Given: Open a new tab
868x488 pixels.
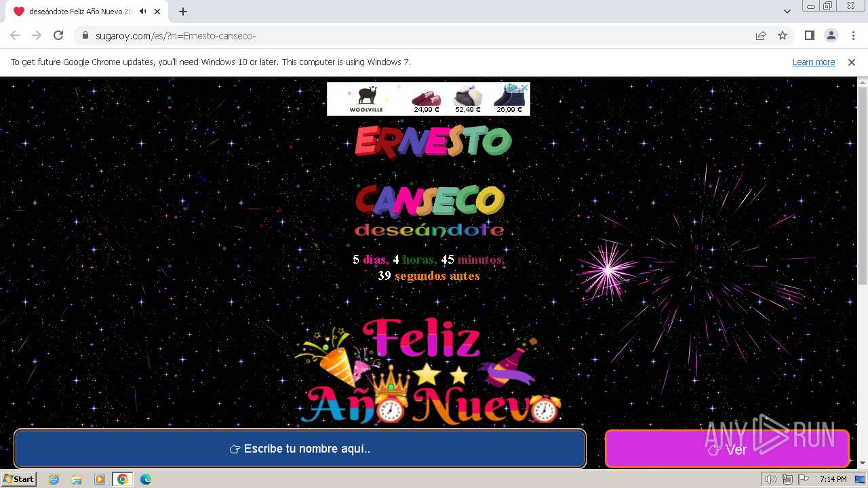Looking at the screenshot, I should (182, 12).
